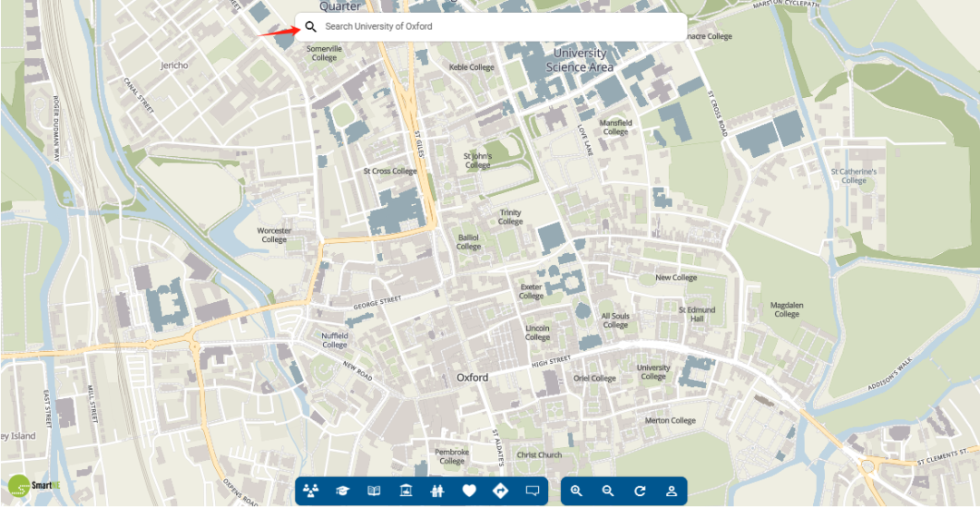
Task: Select the Somerville College label
Action: coord(324,54)
